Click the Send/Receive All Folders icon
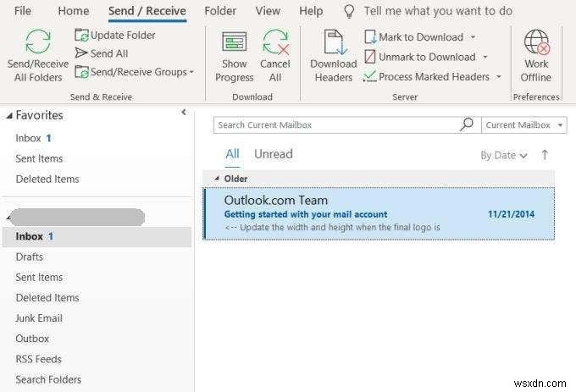576x392 pixels. click(x=38, y=41)
